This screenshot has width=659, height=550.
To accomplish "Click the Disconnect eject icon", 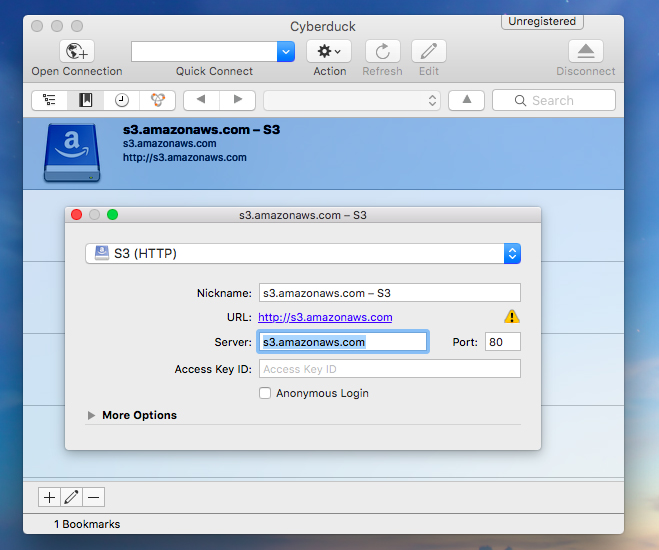I will click(x=586, y=52).
